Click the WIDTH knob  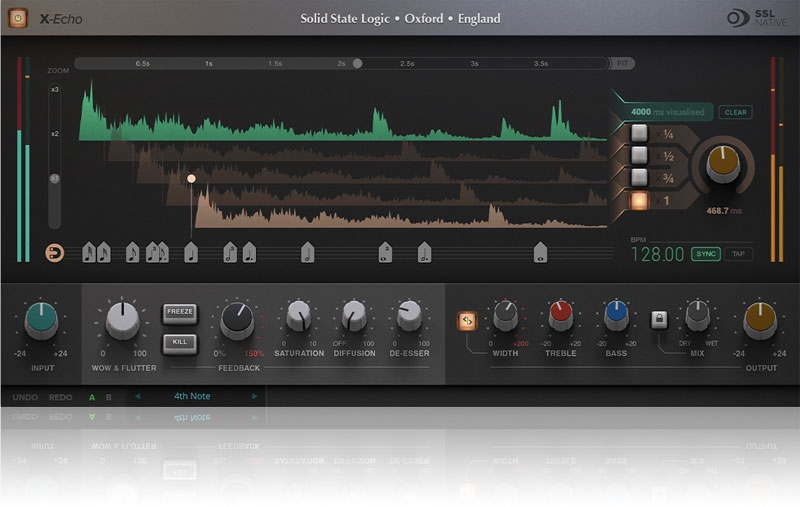(506, 316)
